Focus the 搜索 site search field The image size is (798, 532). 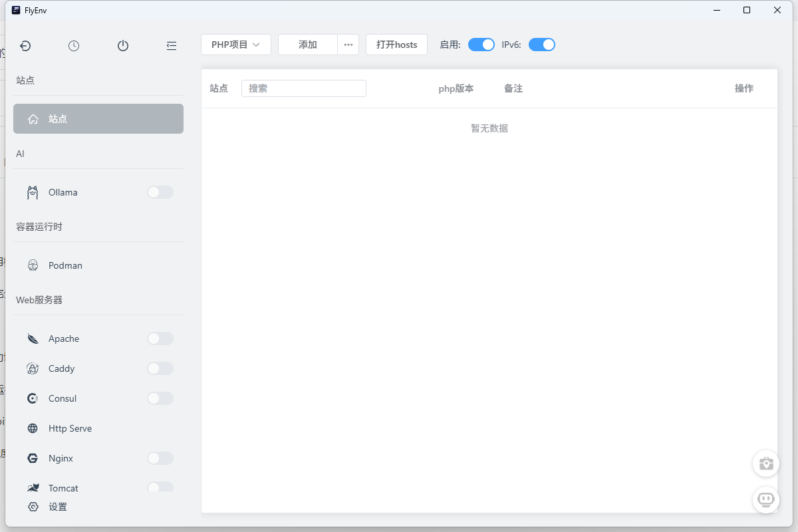[304, 88]
